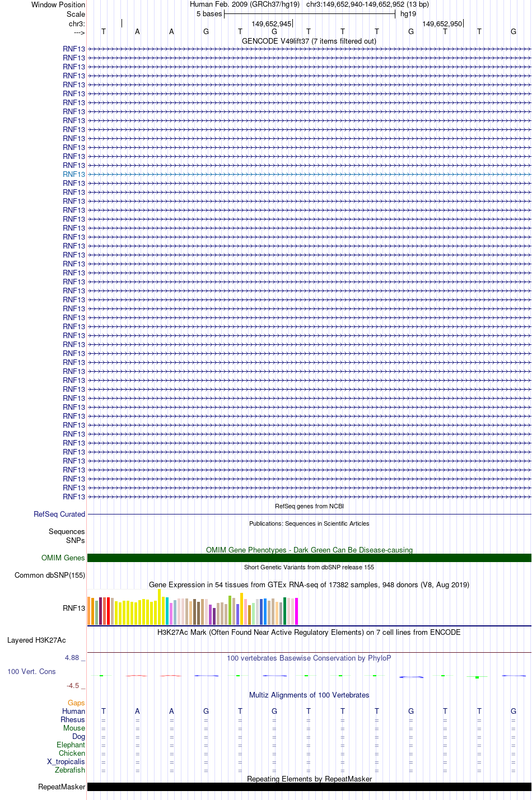Click the dark purple GTEx expression bar
532x800 pixels.
click(214, 616)
